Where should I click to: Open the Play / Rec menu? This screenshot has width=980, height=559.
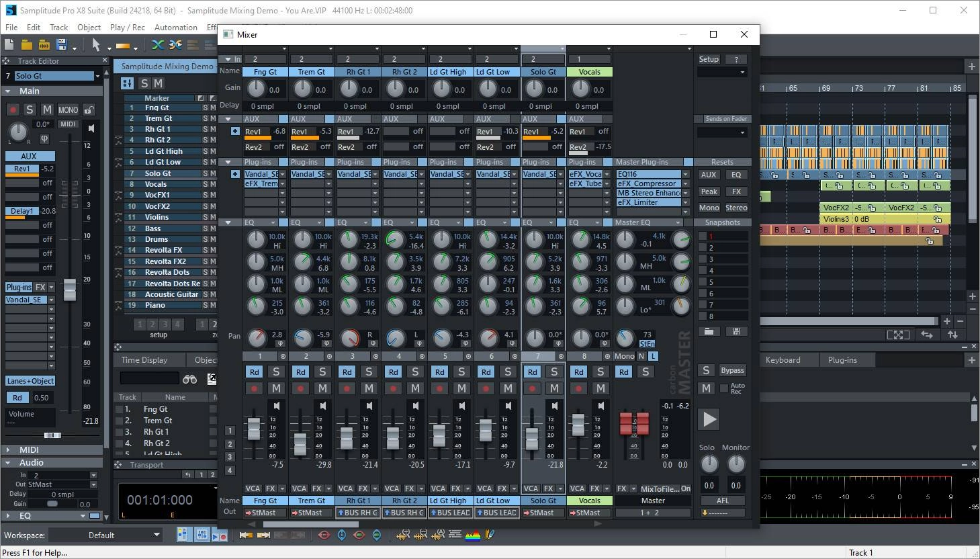[127, 28]
